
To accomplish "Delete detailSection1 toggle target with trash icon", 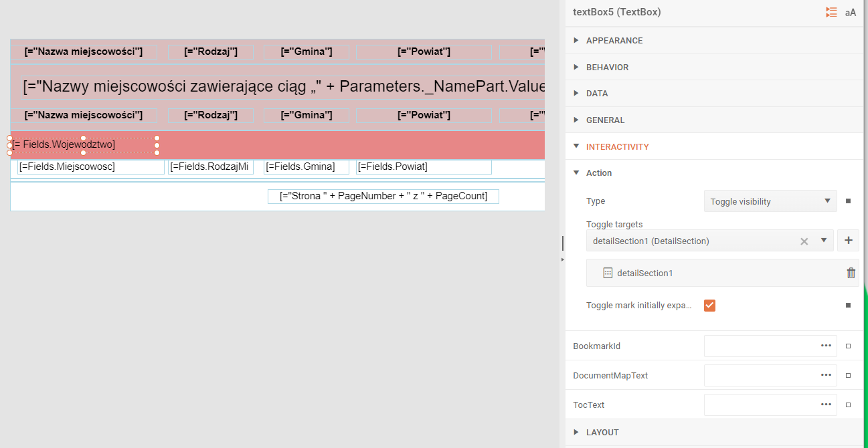I will coord(851,273).
